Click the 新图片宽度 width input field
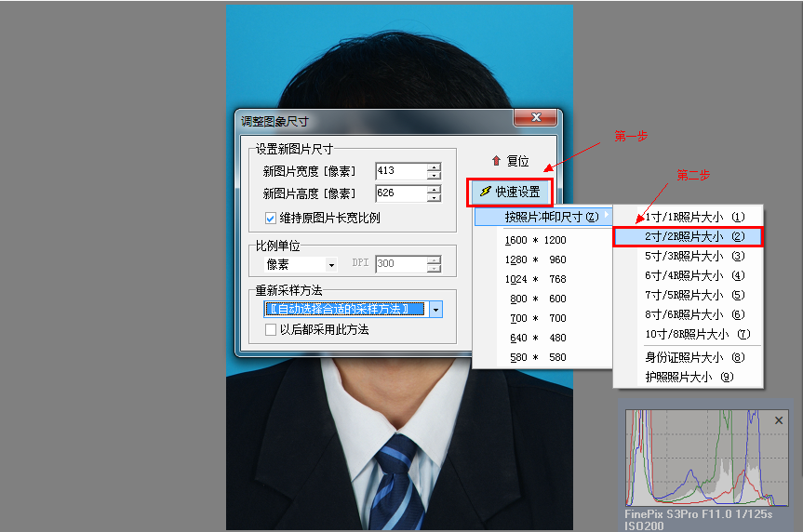 [x=400, y=171]
